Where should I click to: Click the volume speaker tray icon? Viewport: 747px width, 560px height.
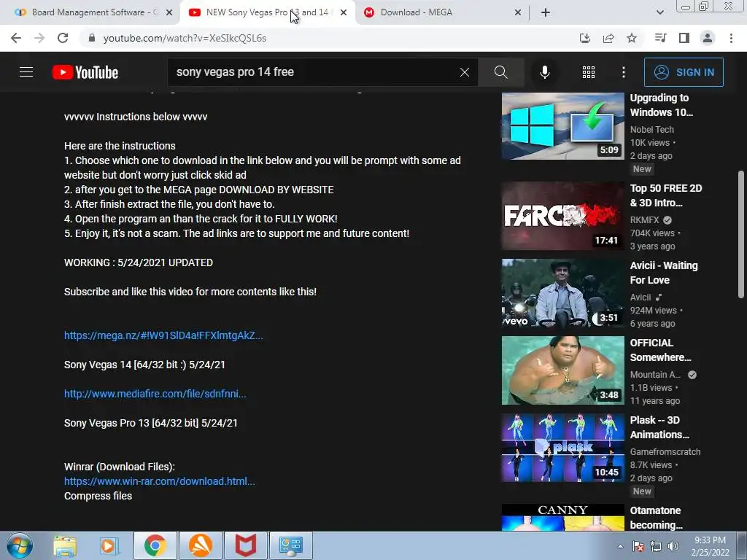673,546
